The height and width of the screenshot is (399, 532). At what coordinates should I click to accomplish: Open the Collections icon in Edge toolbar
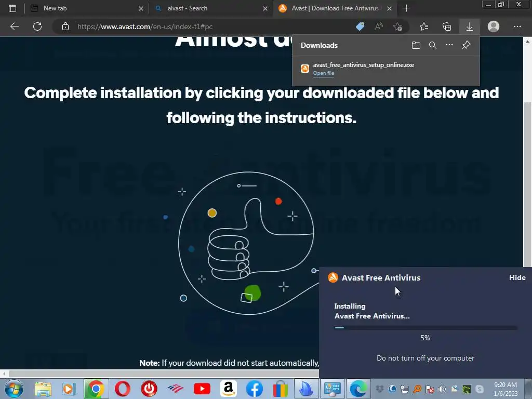(x=447, y=26)
